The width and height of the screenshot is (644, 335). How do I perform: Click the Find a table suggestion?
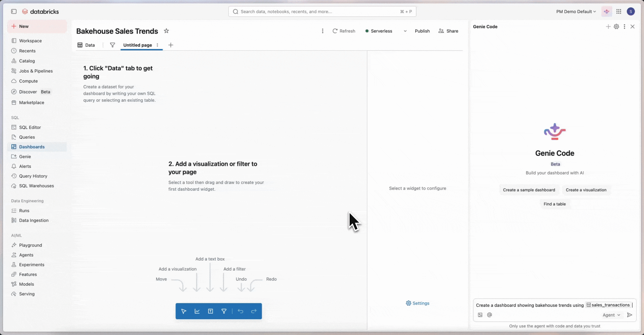[x=555, y=204]
